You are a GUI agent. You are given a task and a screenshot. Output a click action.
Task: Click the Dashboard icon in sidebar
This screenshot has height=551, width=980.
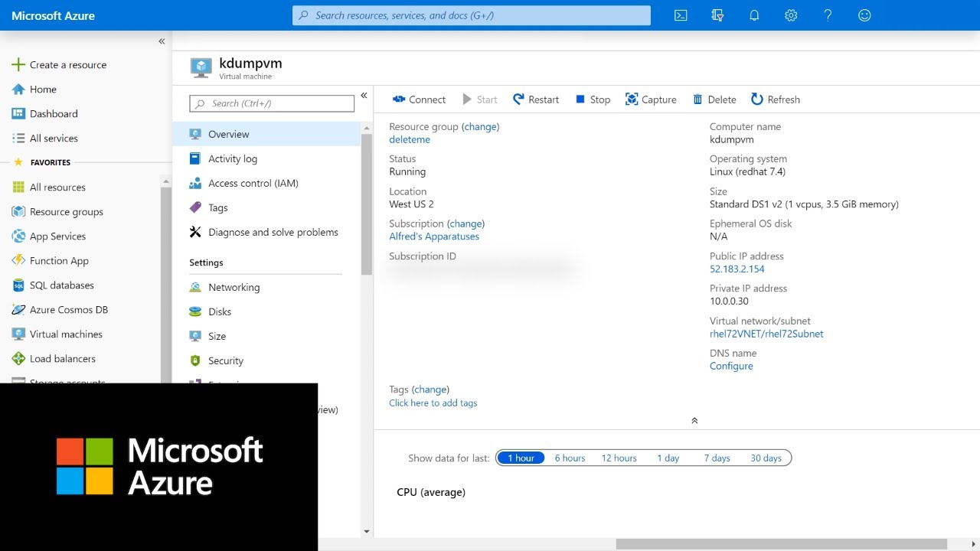18,114
